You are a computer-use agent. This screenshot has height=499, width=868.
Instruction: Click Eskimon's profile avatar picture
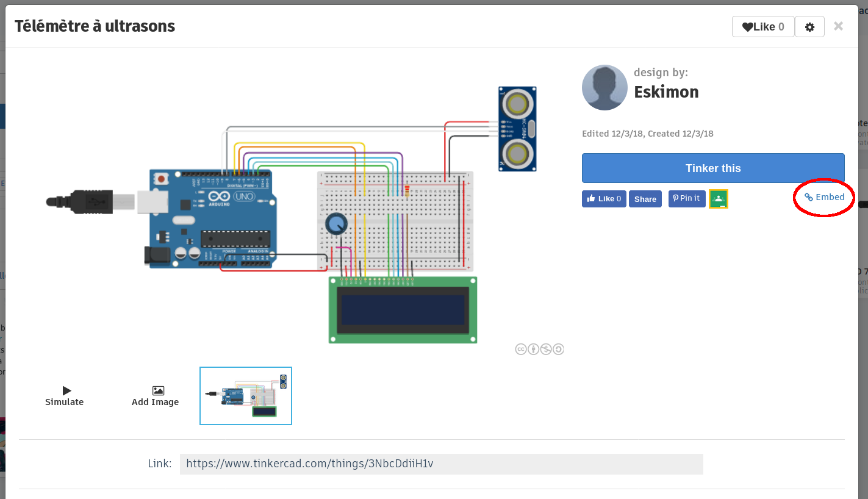(x=604, y=87)
